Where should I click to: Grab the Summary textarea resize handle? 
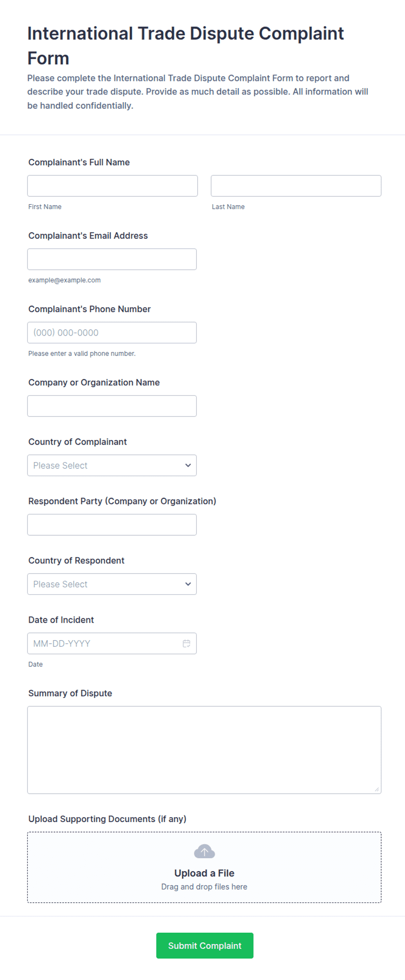377,789
